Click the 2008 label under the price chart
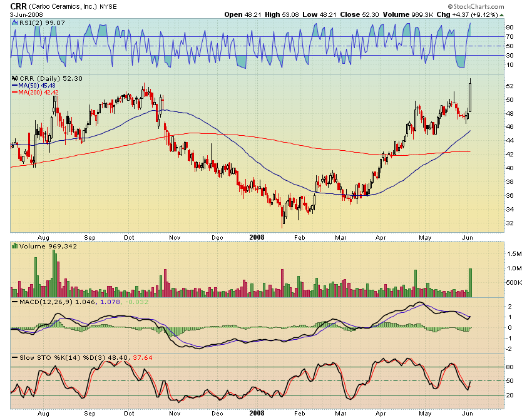 pyautogui.click(x=257, y=237)
